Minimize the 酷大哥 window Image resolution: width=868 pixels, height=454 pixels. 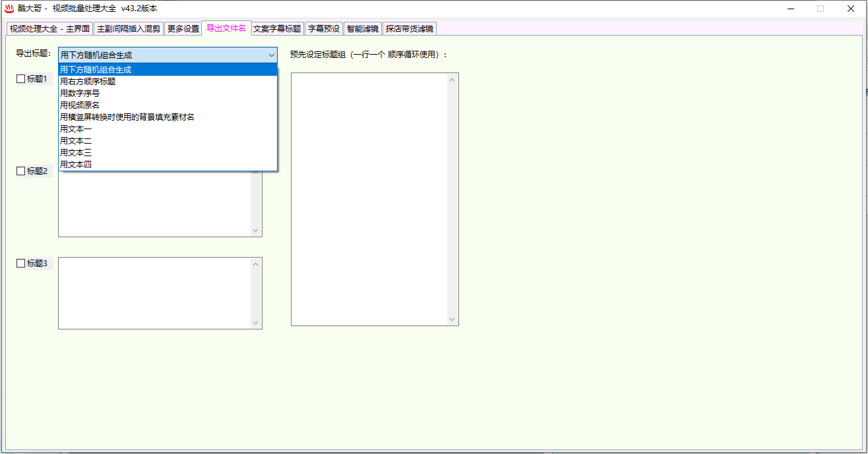tap(791, 9)
